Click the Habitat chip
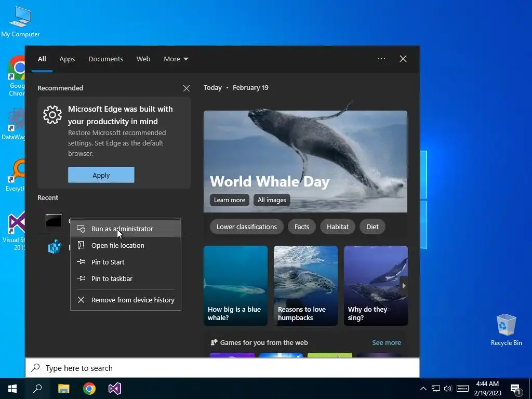The height and width of the screenshot is (399, 532). tap(338, 227)
